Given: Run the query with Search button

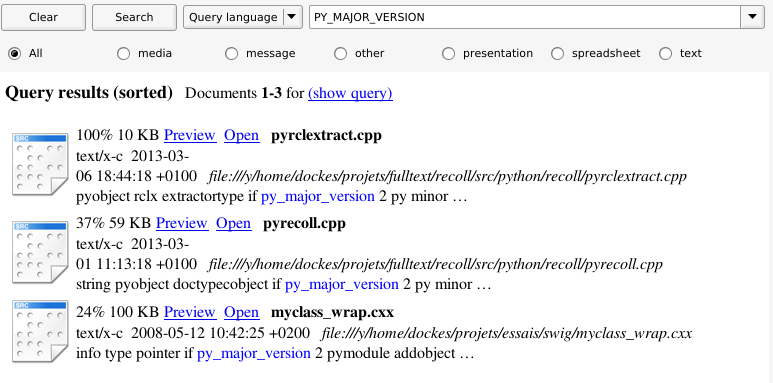Looking at the screenshot, I should tap(134, 17).
